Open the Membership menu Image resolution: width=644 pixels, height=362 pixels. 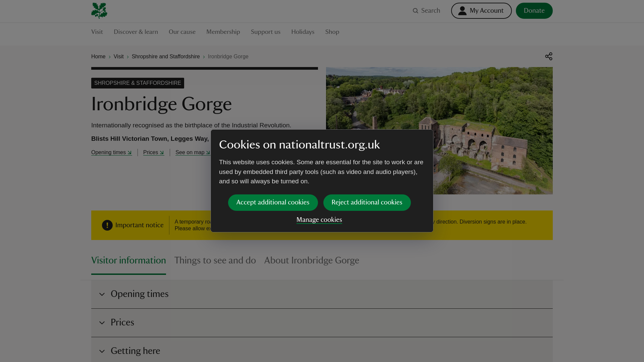[223, 32]
